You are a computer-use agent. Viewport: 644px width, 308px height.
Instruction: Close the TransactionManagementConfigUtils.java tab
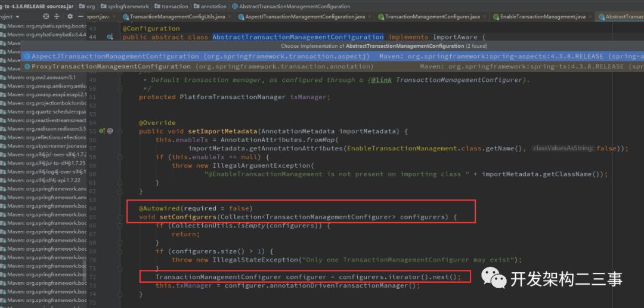230,17
